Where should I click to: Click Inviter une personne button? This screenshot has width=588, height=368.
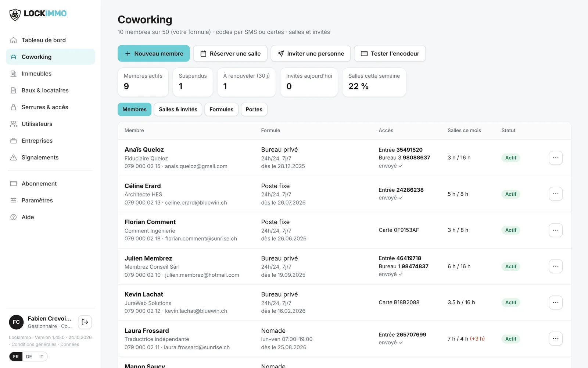tap(311, 53)
